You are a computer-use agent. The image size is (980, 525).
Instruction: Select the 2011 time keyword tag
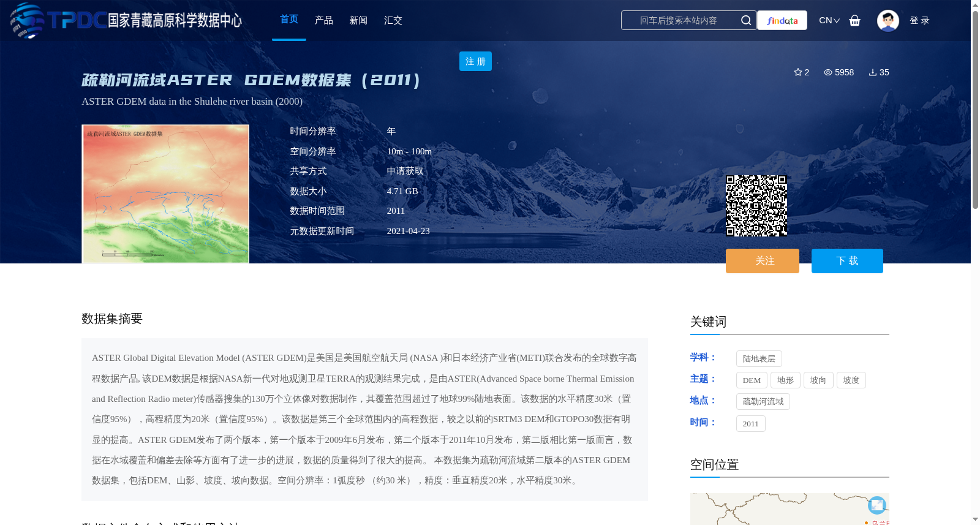[751, 424]
